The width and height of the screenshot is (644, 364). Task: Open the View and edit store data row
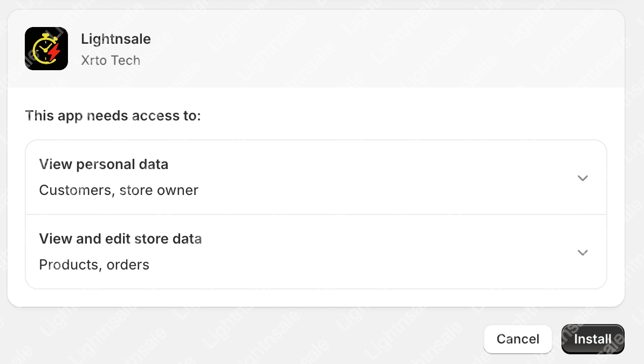pyautogui.click(x=316, y=252)
